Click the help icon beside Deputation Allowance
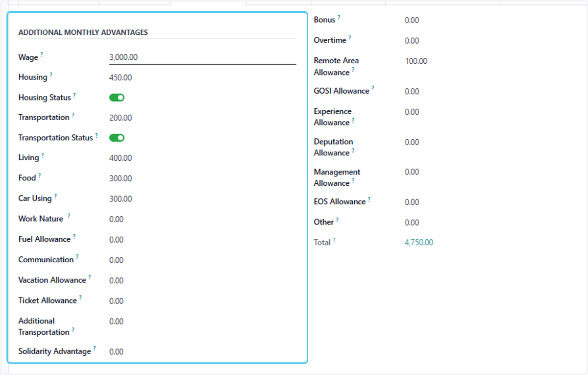 click(x=353, y=150)
